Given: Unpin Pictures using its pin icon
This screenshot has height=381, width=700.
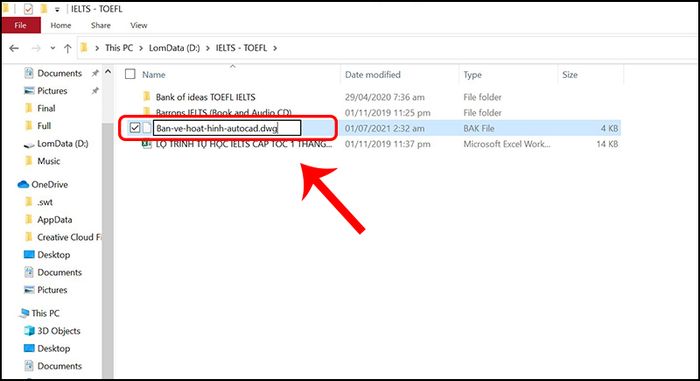Looking at the screenshot, I should click(x=95, y=91).
